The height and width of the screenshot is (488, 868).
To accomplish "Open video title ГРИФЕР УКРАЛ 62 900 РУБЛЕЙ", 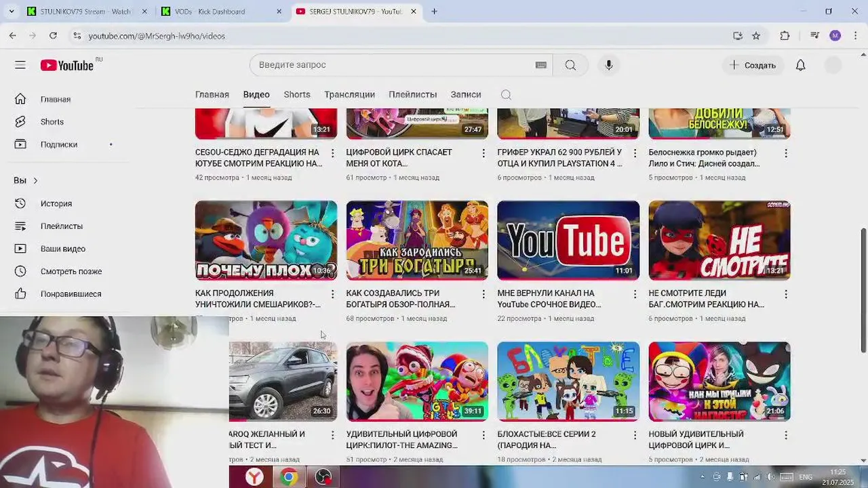I will [x=559, y=158].
